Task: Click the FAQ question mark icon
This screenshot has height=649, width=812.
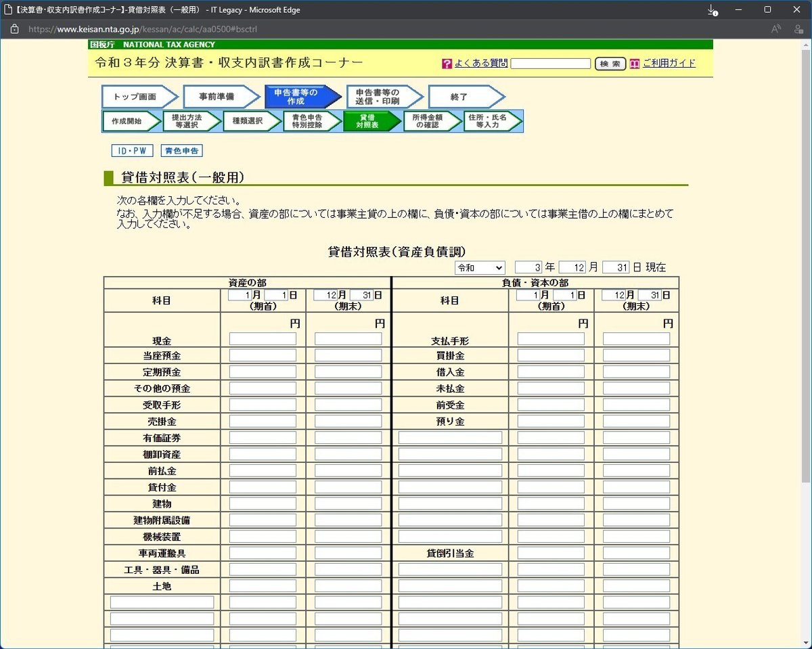Action: pos(447,64)
